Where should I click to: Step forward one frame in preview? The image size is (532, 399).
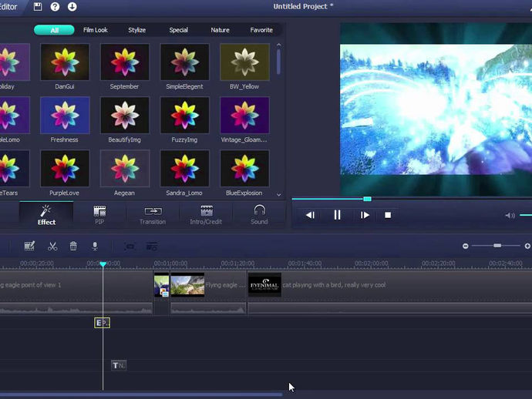[x=365, y=215]
